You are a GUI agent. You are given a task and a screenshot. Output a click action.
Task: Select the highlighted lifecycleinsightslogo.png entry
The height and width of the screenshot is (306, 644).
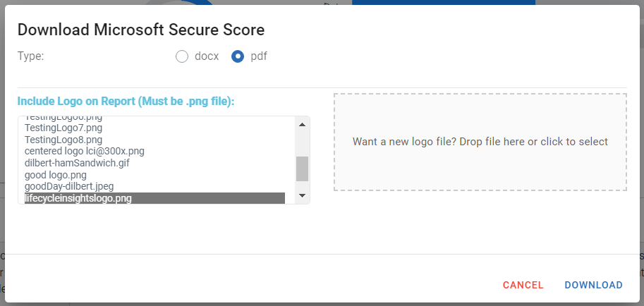155,198
